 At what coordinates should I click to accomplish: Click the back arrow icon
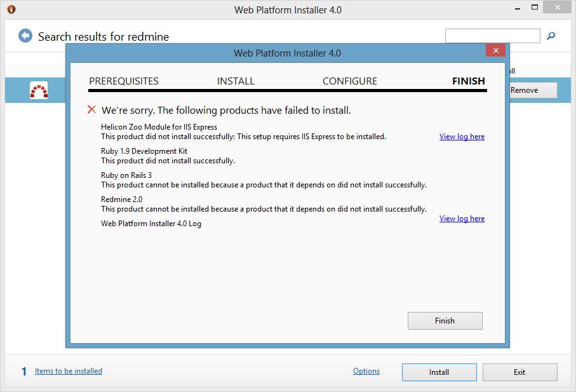[x=25, y=36]
